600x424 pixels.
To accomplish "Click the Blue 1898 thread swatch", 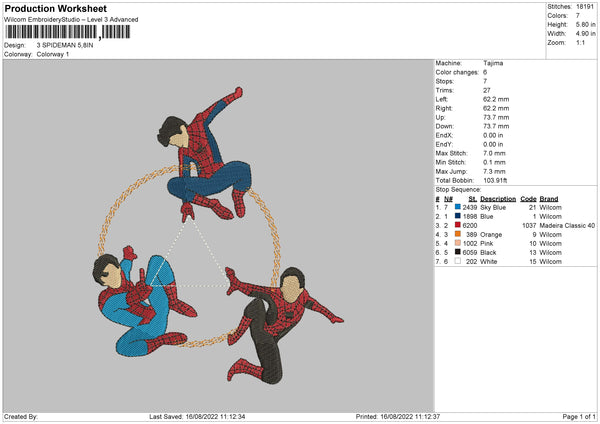I will click(x=458, y=216).
